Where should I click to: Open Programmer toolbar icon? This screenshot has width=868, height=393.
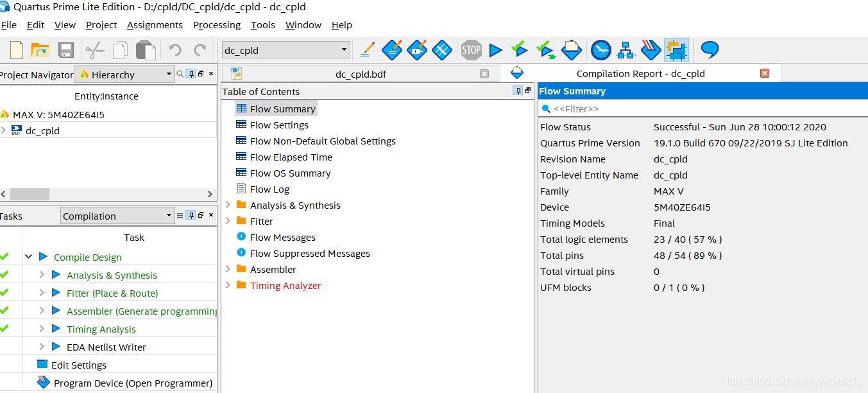click(x=651, y=49)
